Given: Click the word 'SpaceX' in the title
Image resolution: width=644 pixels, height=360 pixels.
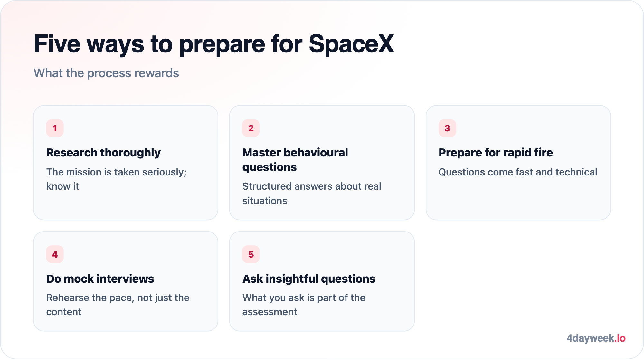Looking at the screenshot, I should point(351,44).
